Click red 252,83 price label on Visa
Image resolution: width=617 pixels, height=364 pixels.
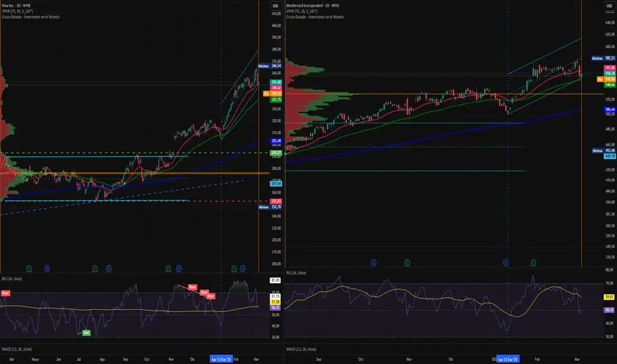pyautogui.click(x=276, y=201)
